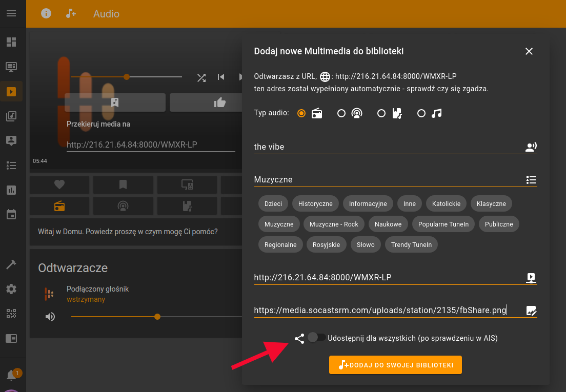566x392 pixels.
Task: Click the Trendy TuneIn chip
Action: (x=412, y=245)
